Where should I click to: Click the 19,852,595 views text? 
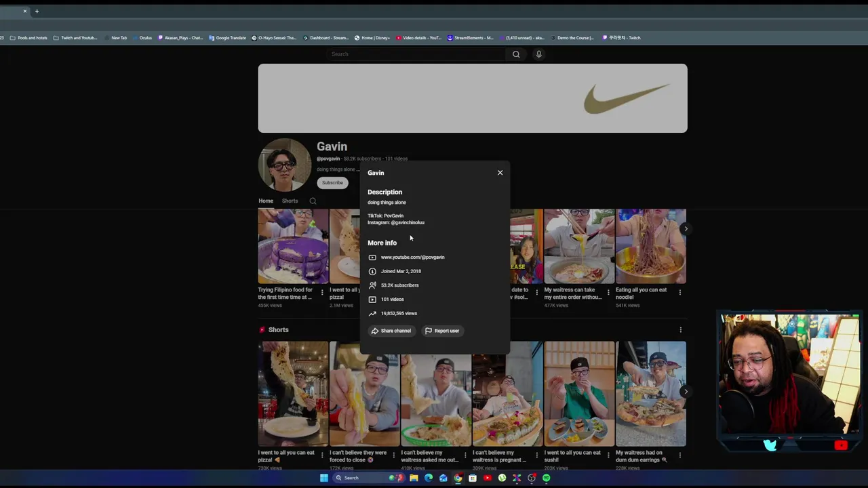(399, 313)
